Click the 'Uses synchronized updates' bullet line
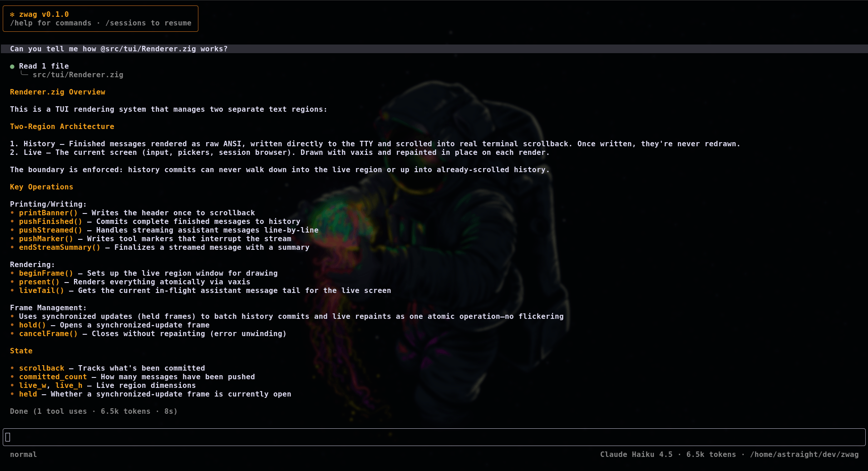The width and height of the screenshot is (868, 471). (x=286, y=317)
